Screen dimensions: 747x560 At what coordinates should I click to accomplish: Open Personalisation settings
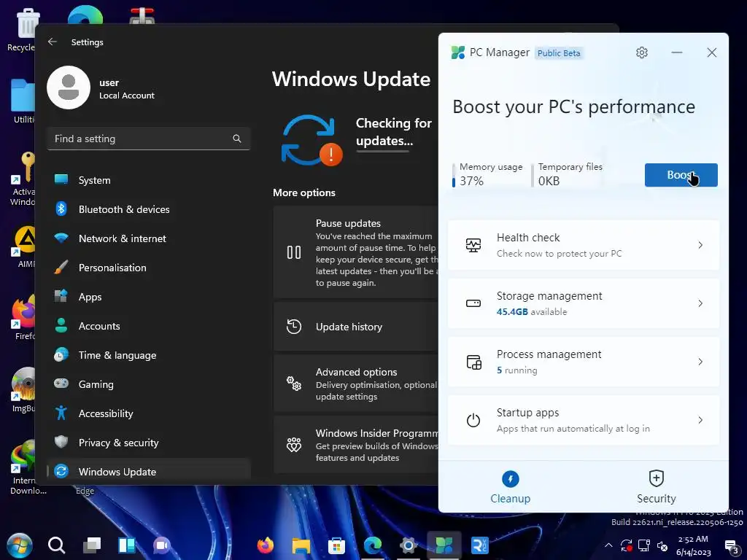(149, 268)
